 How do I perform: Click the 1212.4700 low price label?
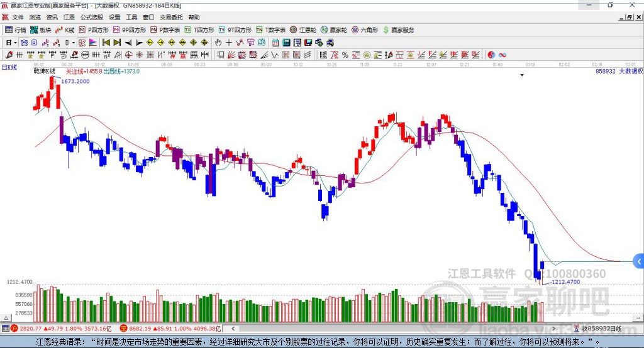[565, 281]
